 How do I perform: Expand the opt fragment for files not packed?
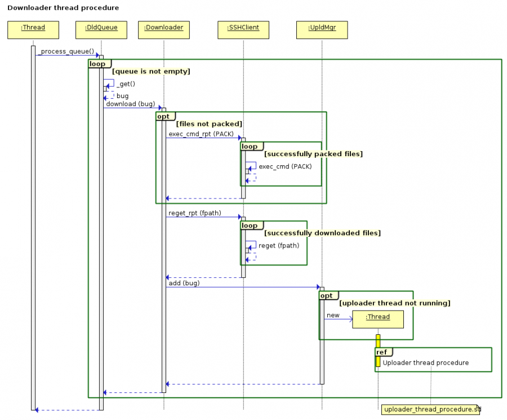tap(163, 116)
